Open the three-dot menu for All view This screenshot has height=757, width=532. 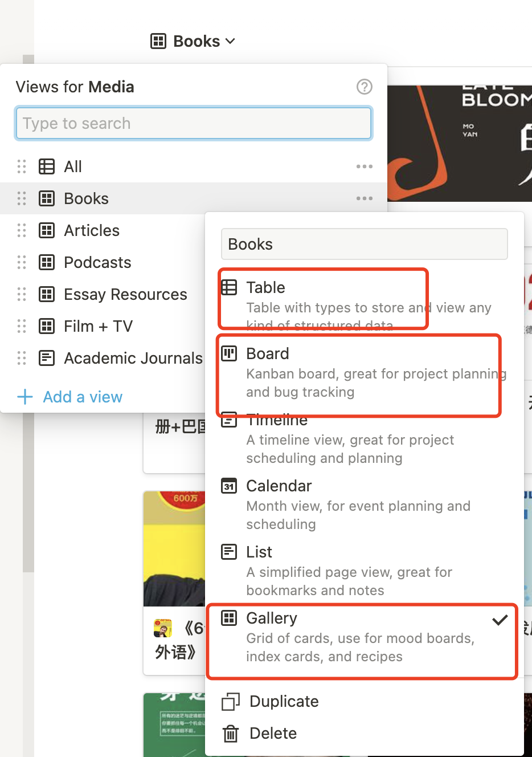(364, 166)
